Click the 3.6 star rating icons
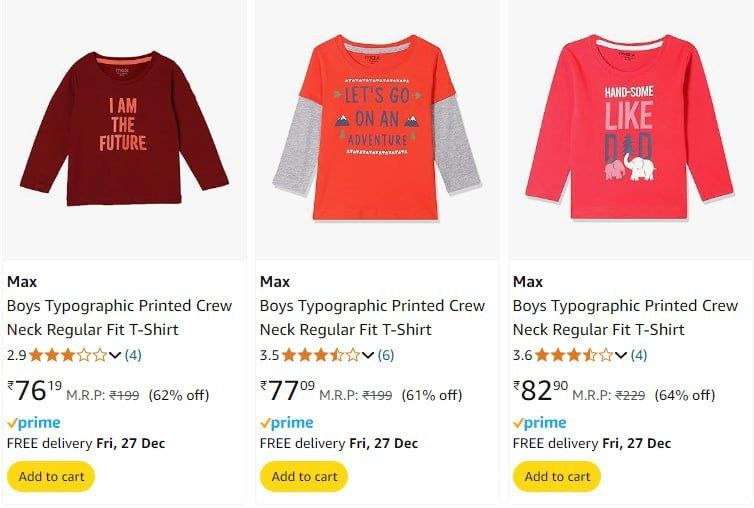 (573, 355)
